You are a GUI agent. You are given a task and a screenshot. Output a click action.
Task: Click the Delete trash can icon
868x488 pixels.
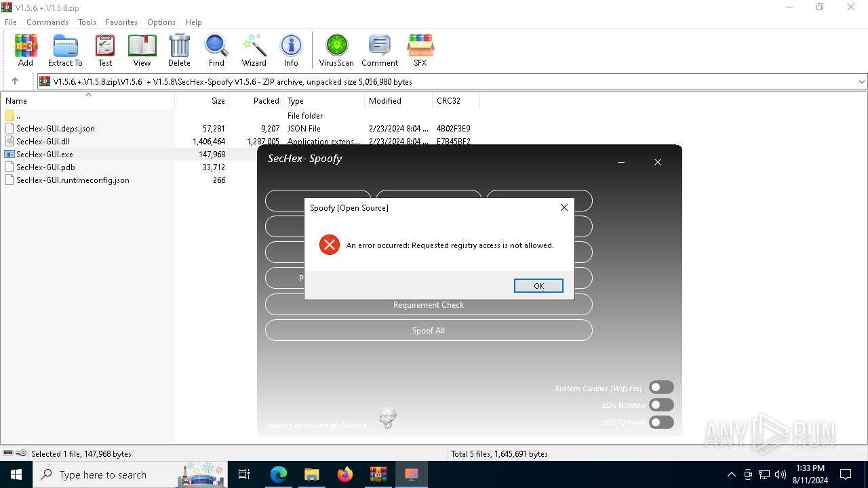coord(179,51)
